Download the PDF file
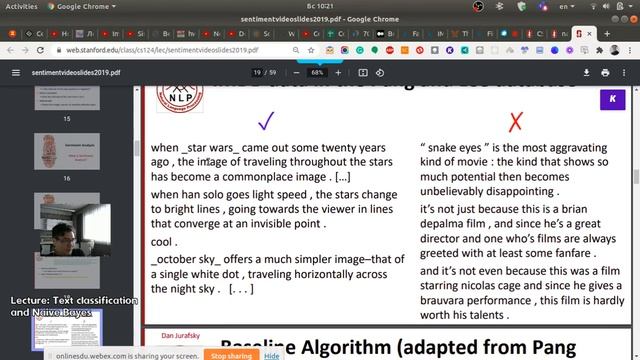The image size is (640, 360). pyautogui.click(x=587, y=73)
